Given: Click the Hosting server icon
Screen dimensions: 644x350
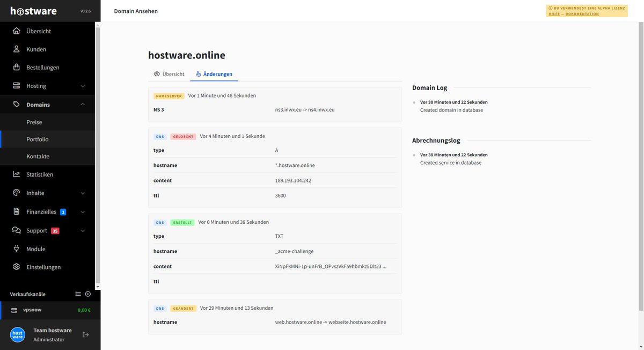Looking at the screenshot, I should (x=17, y=86).
